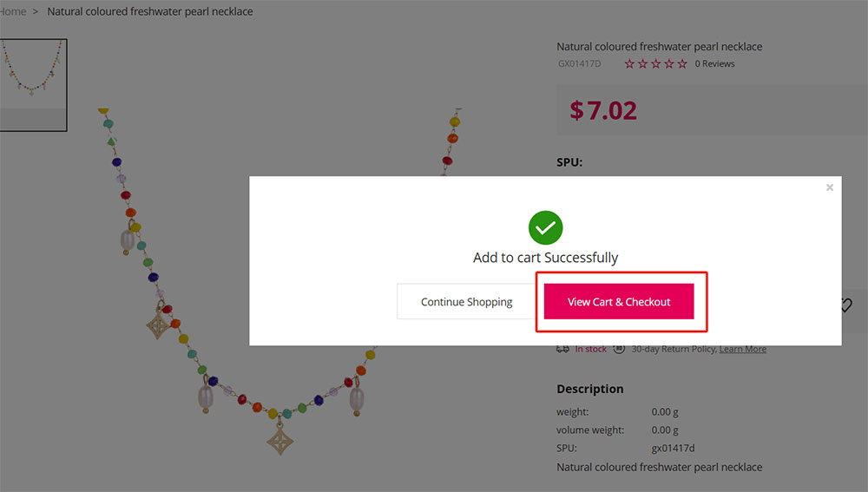The height and width of the screenshot is (492, 868).
Task: Click the breadcrumb product name text
Action: coord(150,12)
